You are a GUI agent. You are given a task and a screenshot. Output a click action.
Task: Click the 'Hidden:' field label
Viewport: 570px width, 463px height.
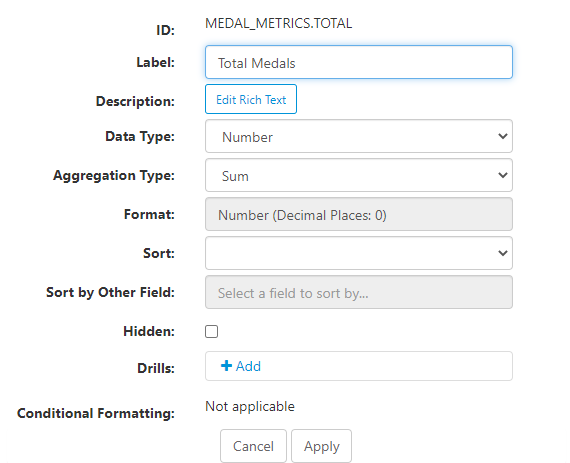[149, 331]
